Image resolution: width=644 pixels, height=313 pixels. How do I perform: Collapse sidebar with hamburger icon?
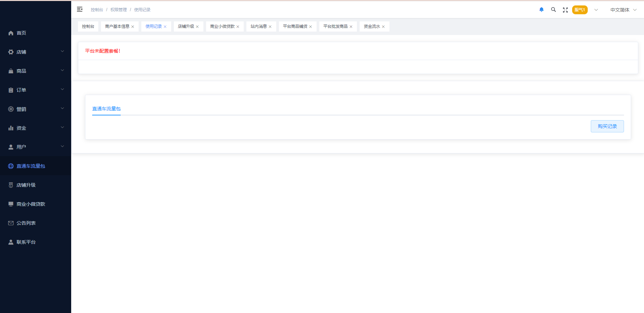click(x=80, y=10)
